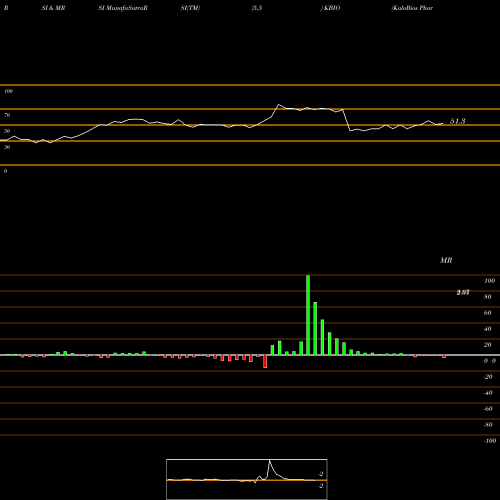The width and height of the screenshot is (500, 500).
Task: Click the tallest green MR histogram bar
Action: 308,315
